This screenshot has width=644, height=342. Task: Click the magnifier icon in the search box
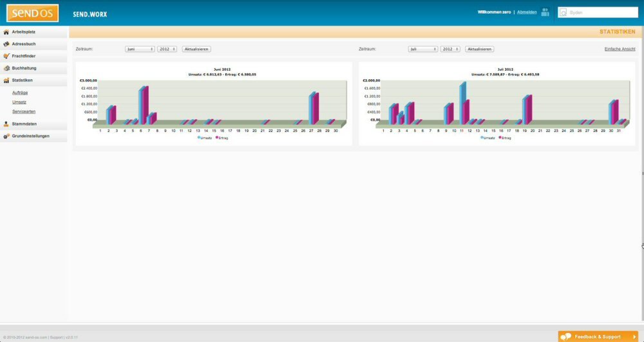(x=563, y=13)
